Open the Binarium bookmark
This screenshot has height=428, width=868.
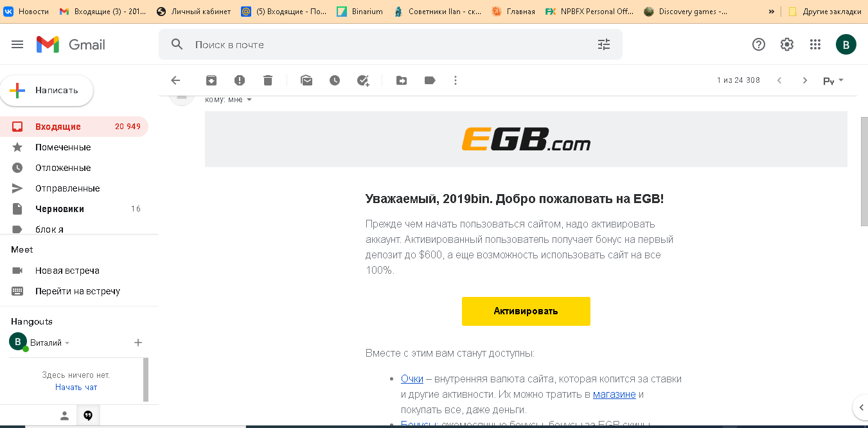point(360,12)
